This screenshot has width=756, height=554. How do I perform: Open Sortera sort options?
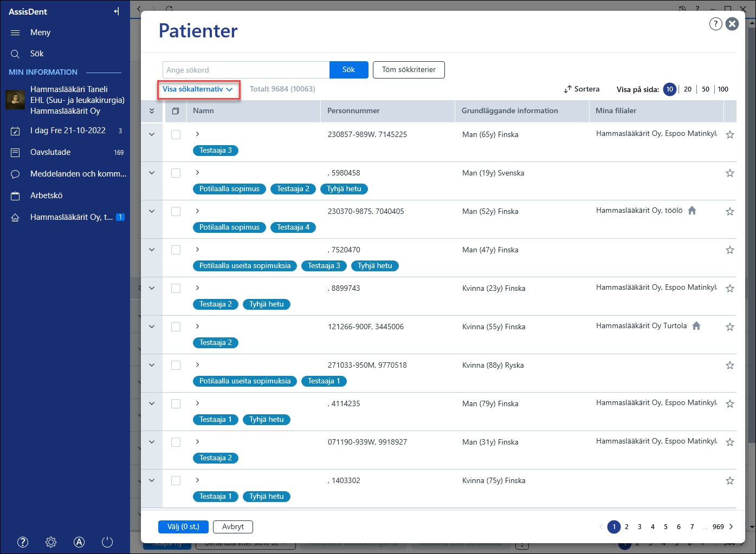pos(581,89)
